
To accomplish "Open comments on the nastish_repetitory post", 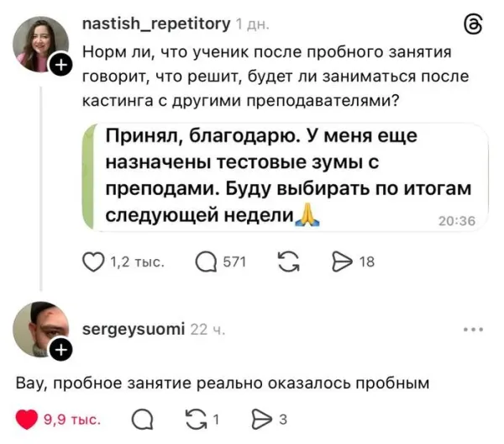I will click(207, 262).
